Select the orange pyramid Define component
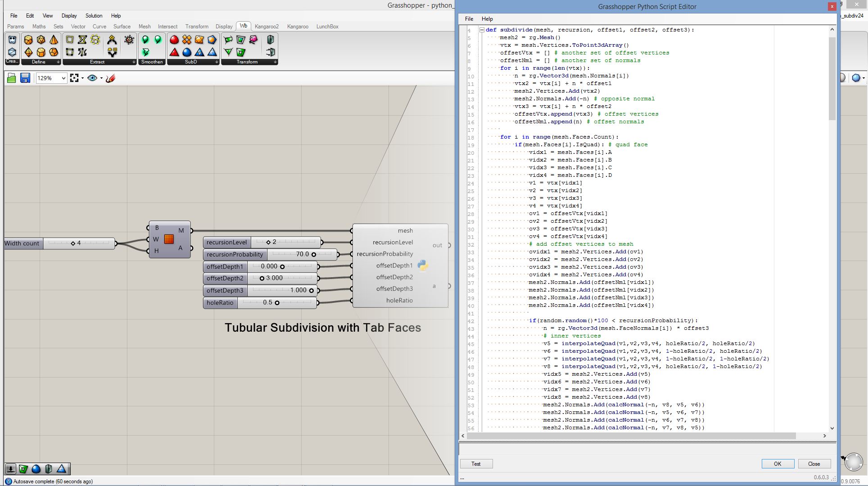Viewport: 868px width, 486px height. coord(54,40)
